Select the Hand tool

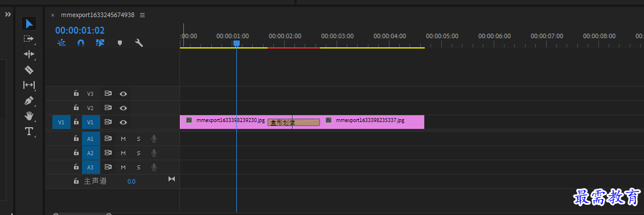pos(28,116)
